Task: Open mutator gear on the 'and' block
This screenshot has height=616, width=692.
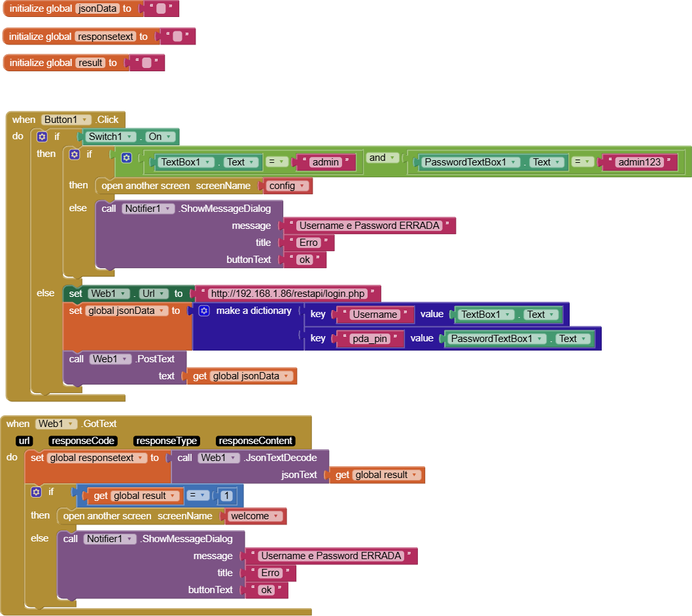Action: point(126,158)
